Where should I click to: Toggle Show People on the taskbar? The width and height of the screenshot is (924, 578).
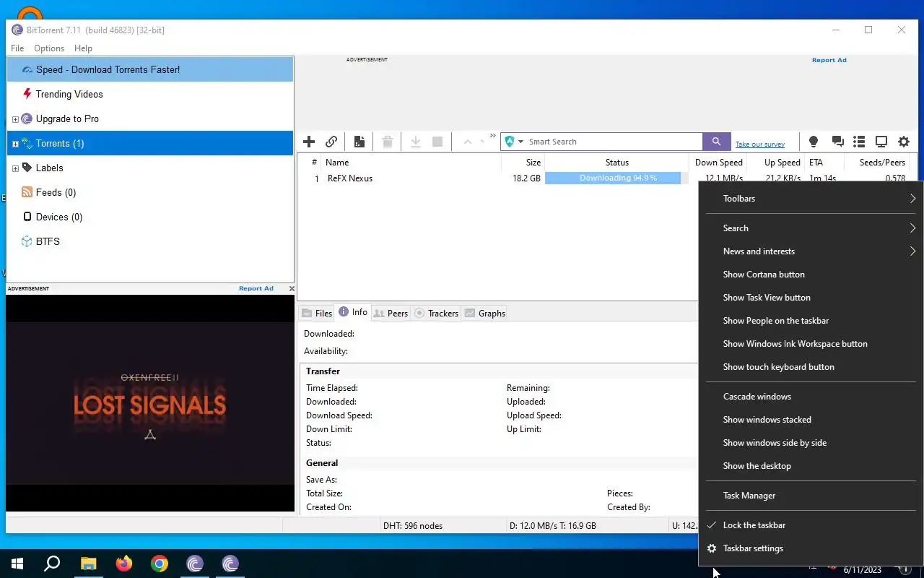point(810,321)
